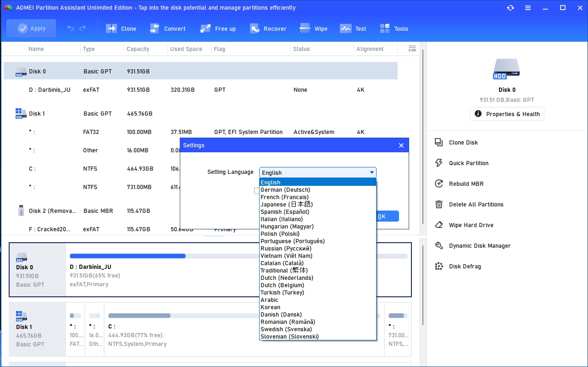588x367 pixels.
Task: Select Polish (Polski) language option
Action: click(318, 234)
